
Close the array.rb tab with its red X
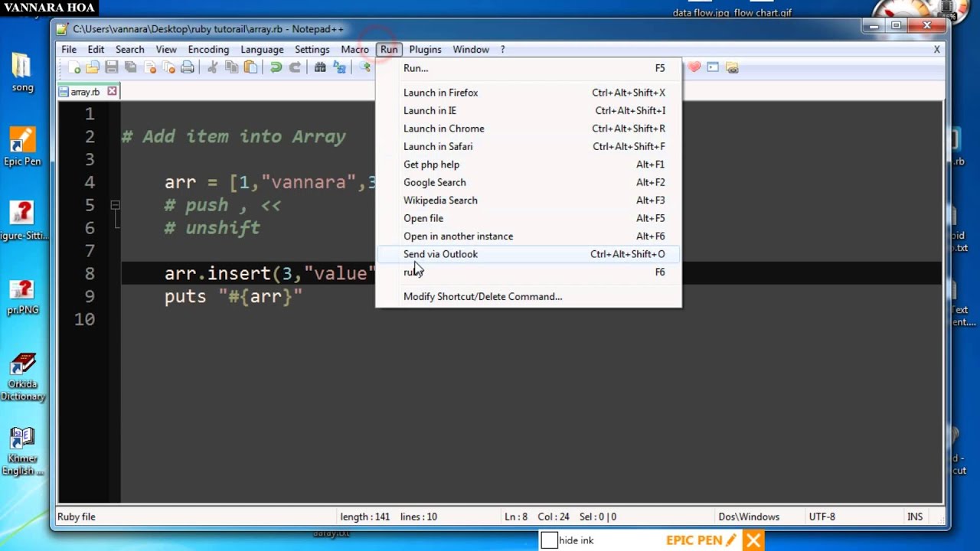click(x=112, y=91)
